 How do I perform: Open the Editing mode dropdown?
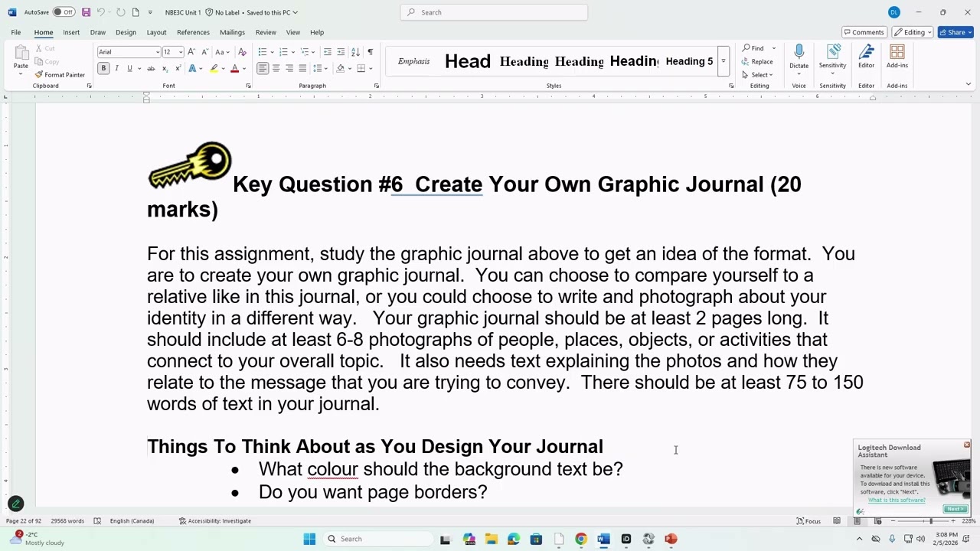(x=914, y=32)
